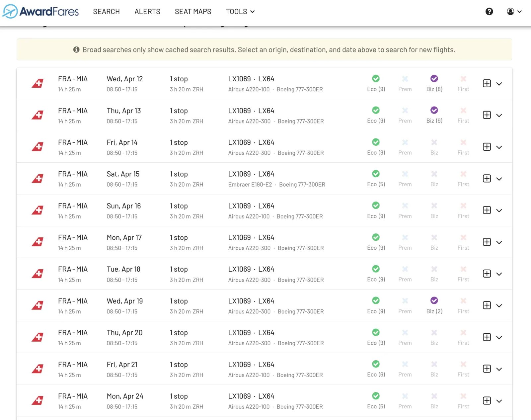Add the Mon, Apr 24 flight with plus icon

coord(487,400)
